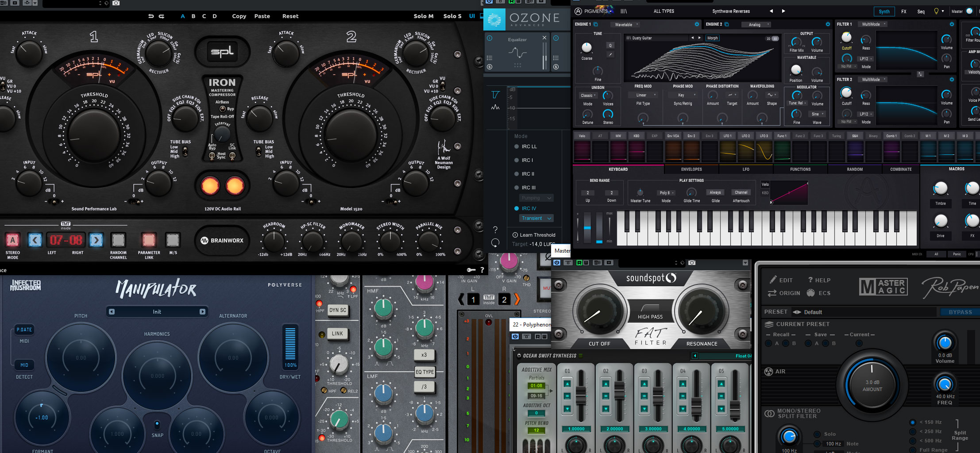Click the filter routing swap icon between filters
This screenshot has height=453, width=980.
(920, 74)
